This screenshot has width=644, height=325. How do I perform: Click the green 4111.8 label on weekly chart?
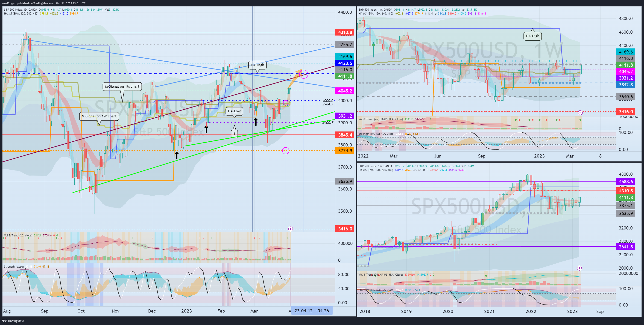tap(626, 65)
